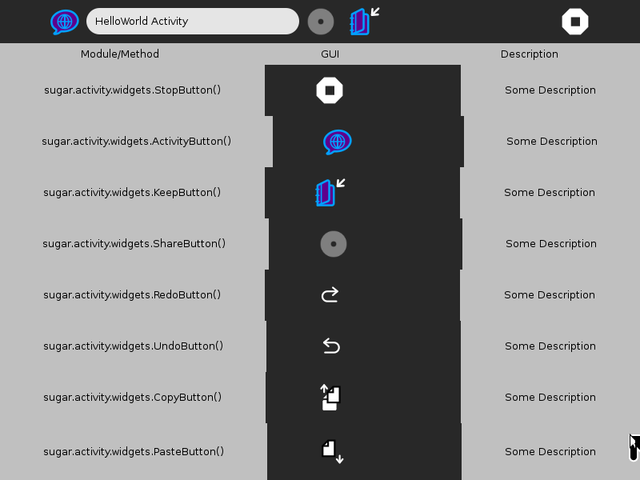
Task: Click the sugar.activity.widgets.RedoButton() label
Action: click(x=132, y=295)
